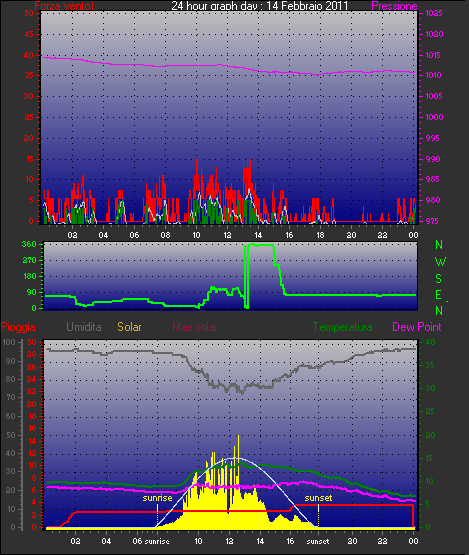Click the W compass direction letter
Screen dimensions: 469x555
[440, 262]
